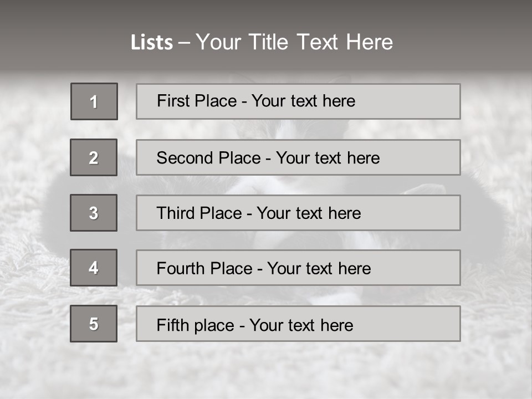Click the words 'Fifth place' in last row
Screen dimensions: 532x399
coord(196,325)
